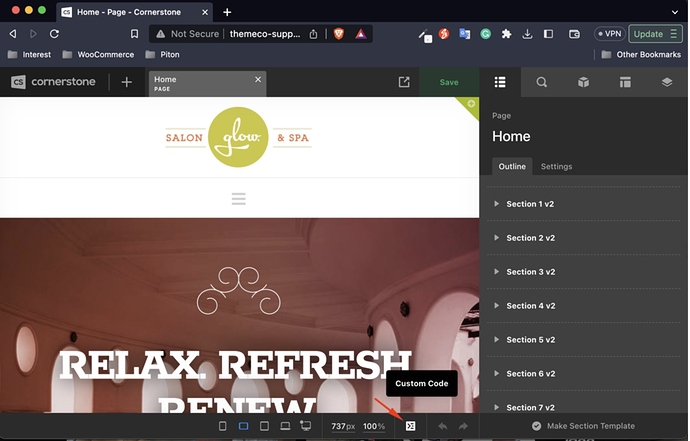Open the extensions puzzle icon
Viewport: 690px width, 441px height.
(506, 34)
